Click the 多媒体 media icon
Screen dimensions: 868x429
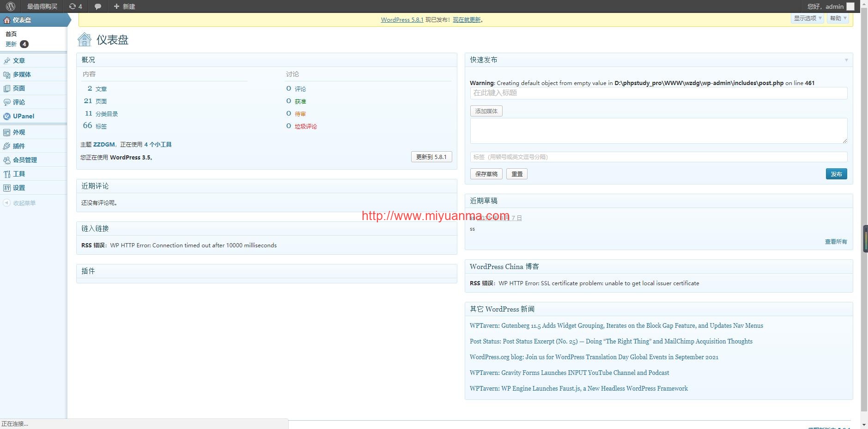coord(7,74)
